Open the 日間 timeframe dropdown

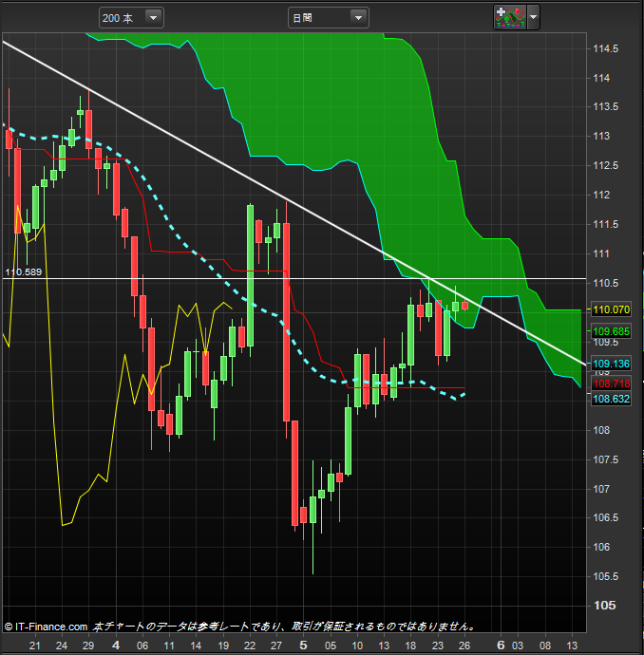coord(328,18)
